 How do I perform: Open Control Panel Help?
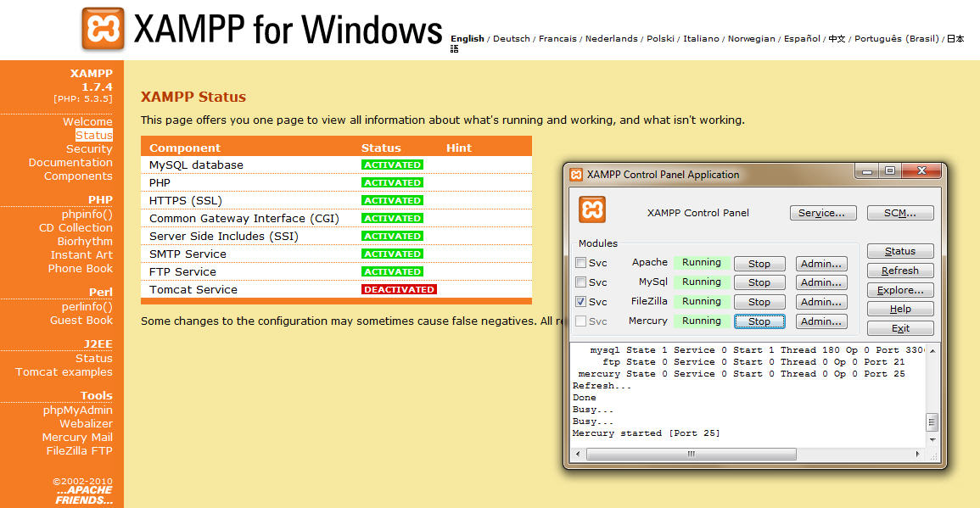(x=899, y=309)
